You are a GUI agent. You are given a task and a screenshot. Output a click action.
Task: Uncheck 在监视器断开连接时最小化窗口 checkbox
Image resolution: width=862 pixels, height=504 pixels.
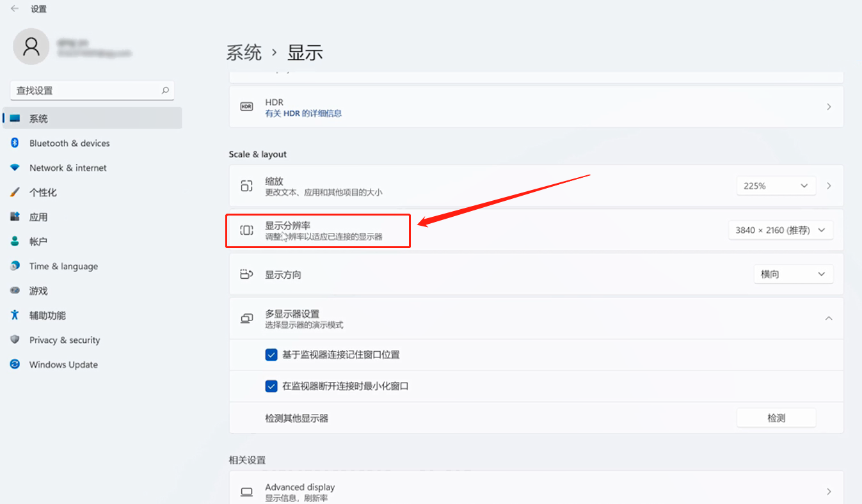271,386
